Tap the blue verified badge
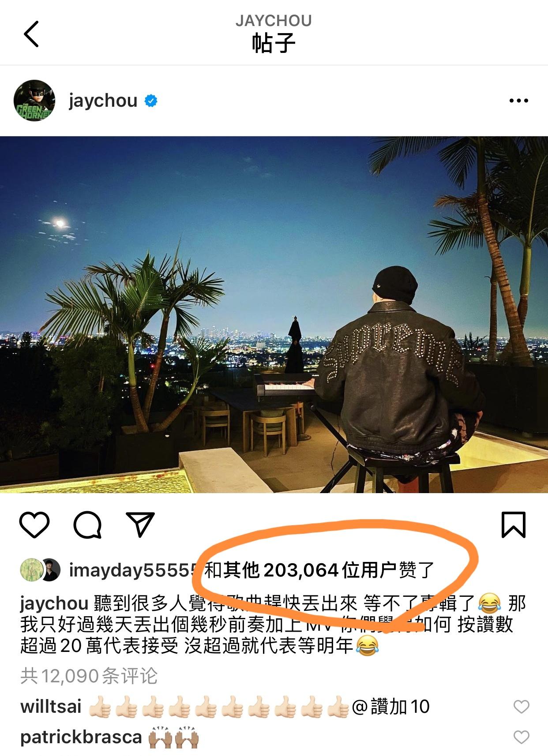This screenshot has height=756, width=548. (x=151, y=101)
